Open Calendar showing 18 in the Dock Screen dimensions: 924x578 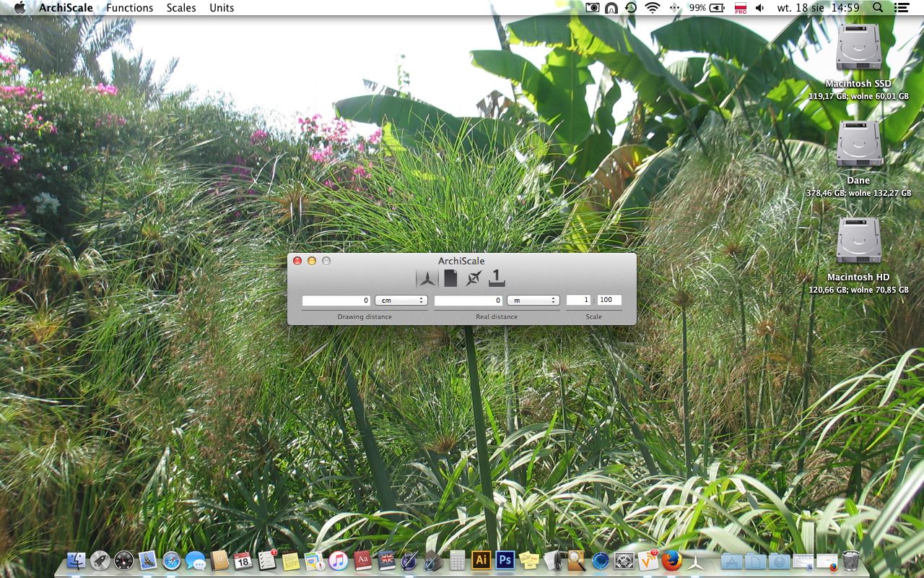tap(243, 561)
